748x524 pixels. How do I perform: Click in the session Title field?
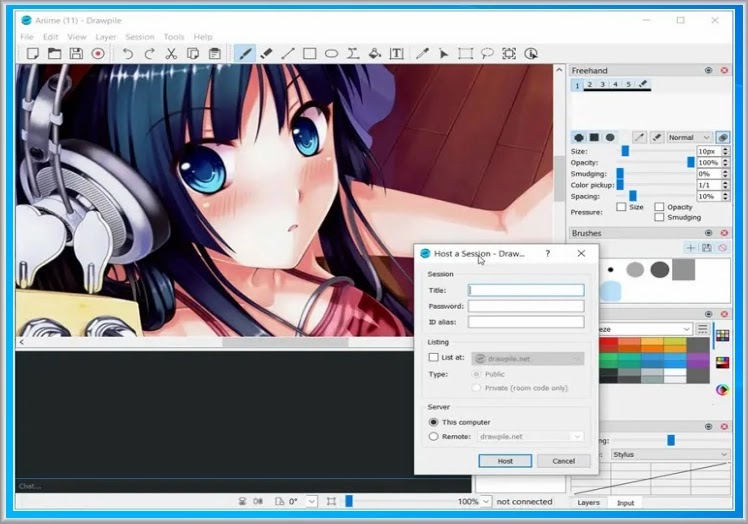coord(526,290)
